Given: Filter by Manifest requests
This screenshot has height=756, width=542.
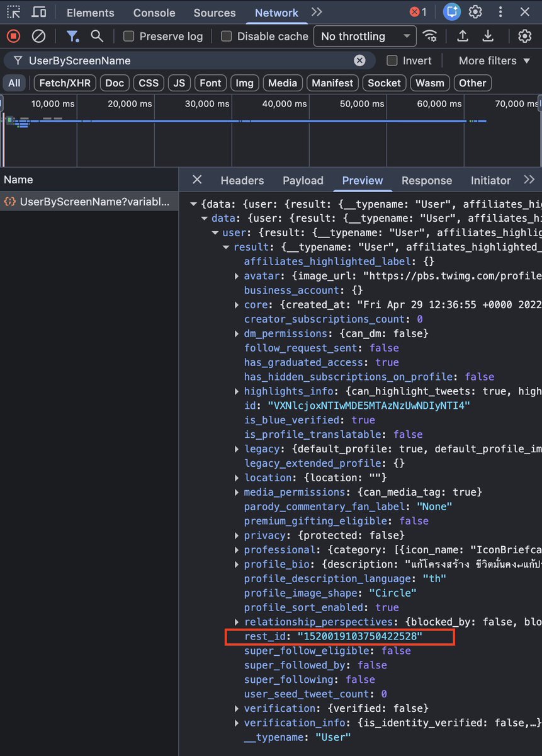Looking at the screenshot, I should click(333, 83).
